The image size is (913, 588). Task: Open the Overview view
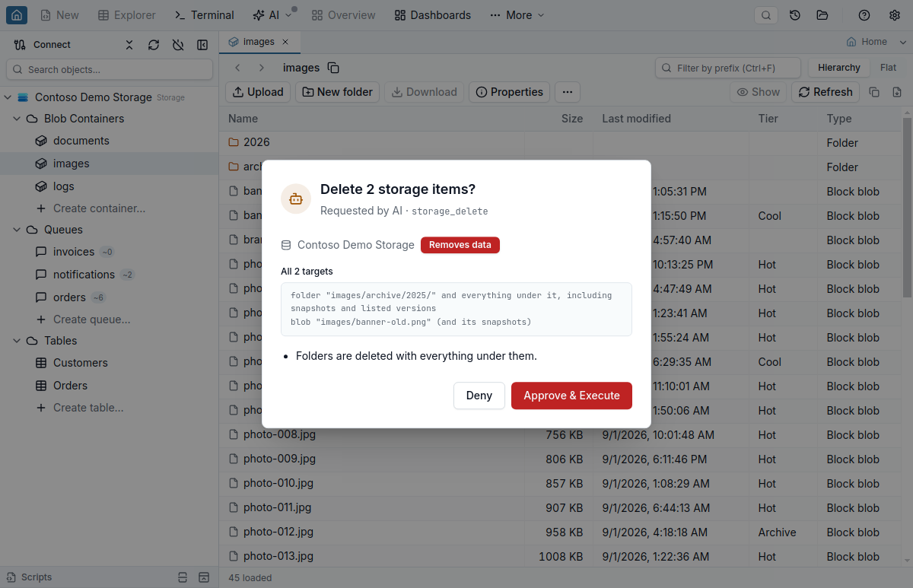(x=343, y=15)
